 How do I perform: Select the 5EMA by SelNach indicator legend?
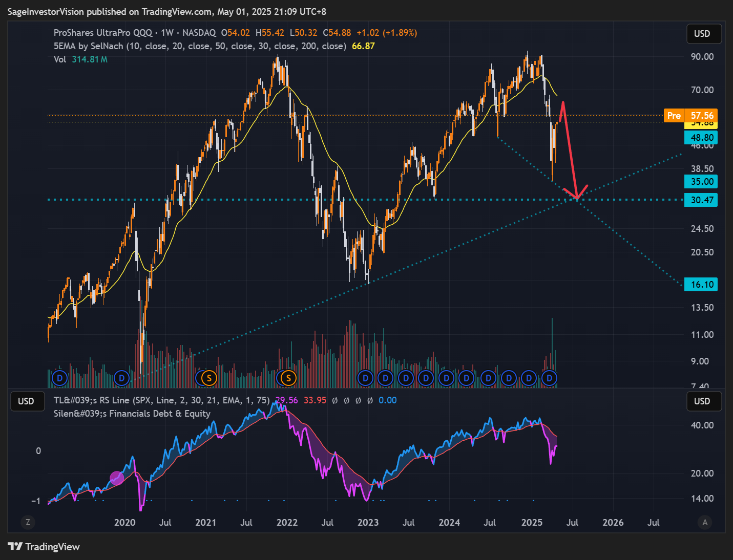pos(200,46)
